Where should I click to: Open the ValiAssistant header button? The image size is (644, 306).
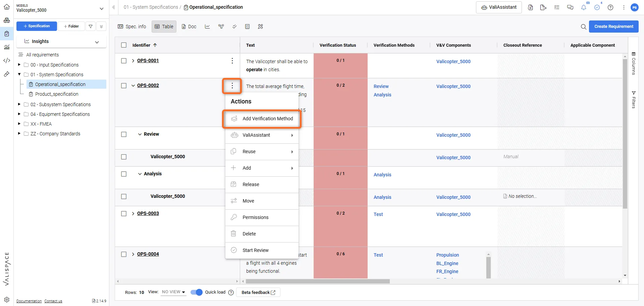499,7
